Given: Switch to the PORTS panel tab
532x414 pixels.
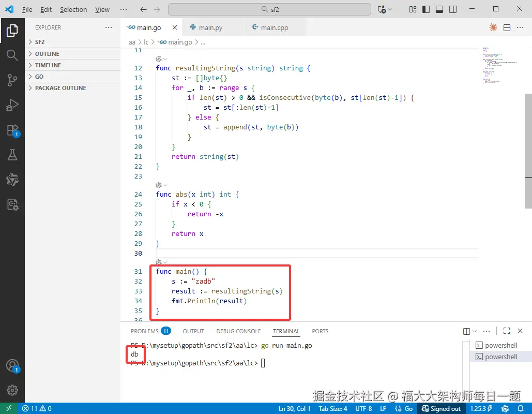Looking at the screenshot, I should pyautogui.click(x=320, y=331).
